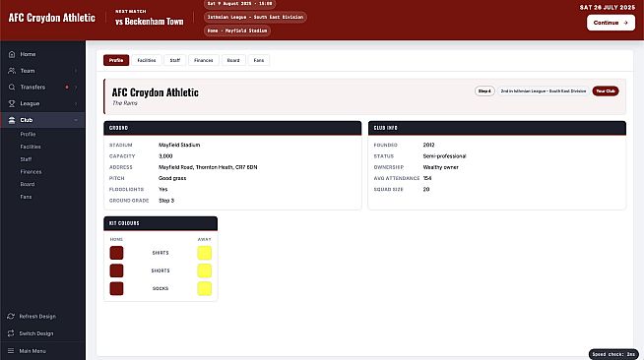Click the Step 4 badge
644x360 pixels.
click(484, 91)
